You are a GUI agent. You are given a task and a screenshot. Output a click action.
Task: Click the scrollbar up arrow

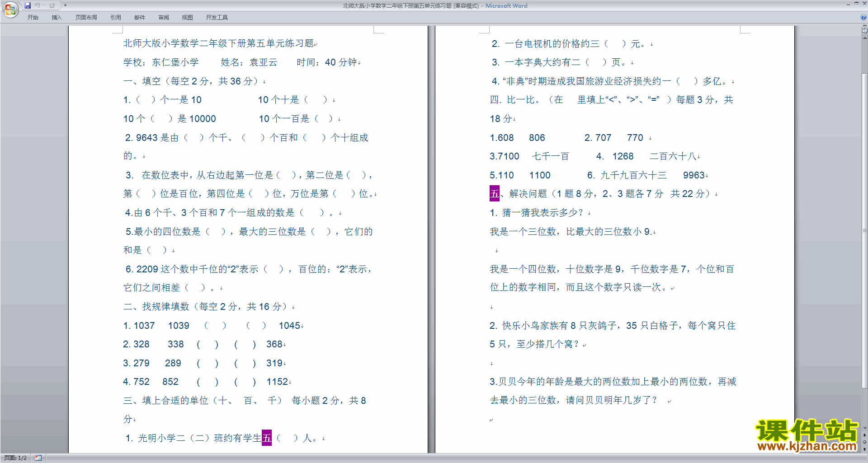tap(864, 38)
